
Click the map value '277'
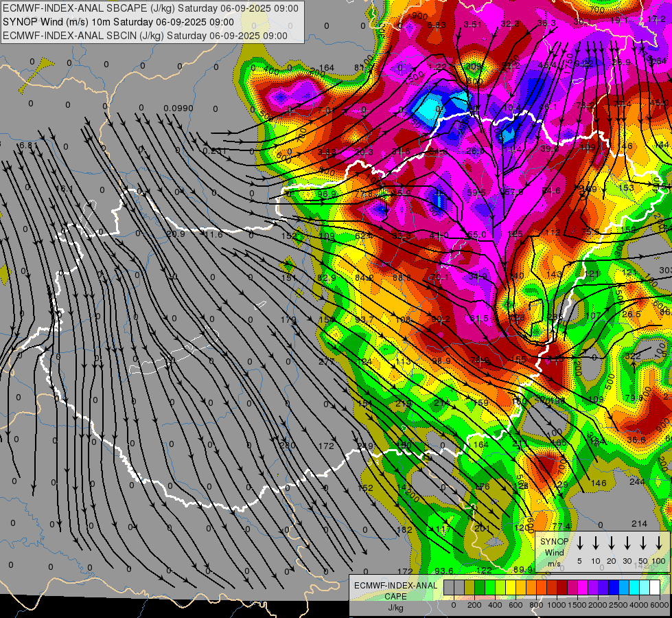pos(326,362)
